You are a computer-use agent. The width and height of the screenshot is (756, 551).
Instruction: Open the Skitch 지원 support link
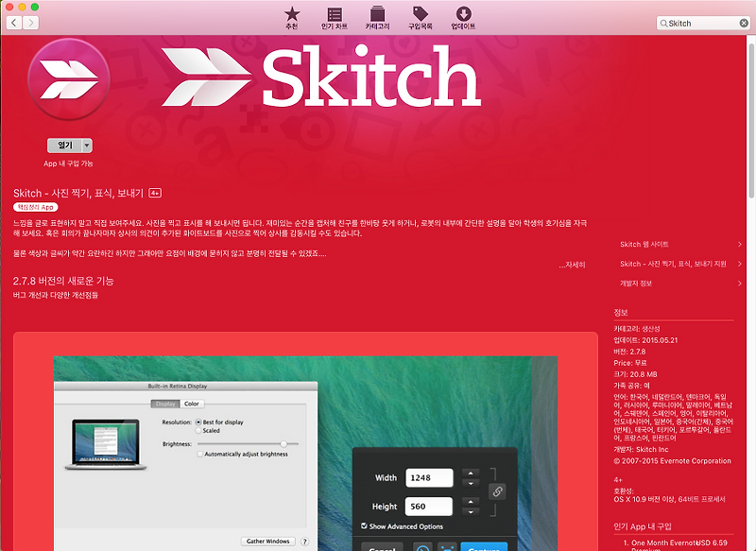pos(673,264)
